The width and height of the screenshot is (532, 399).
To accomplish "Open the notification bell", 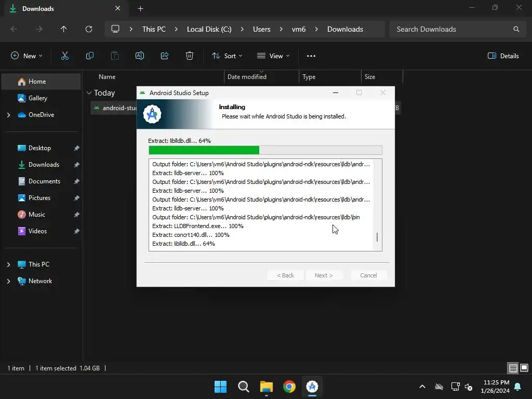I will click(x=517, y=387).
